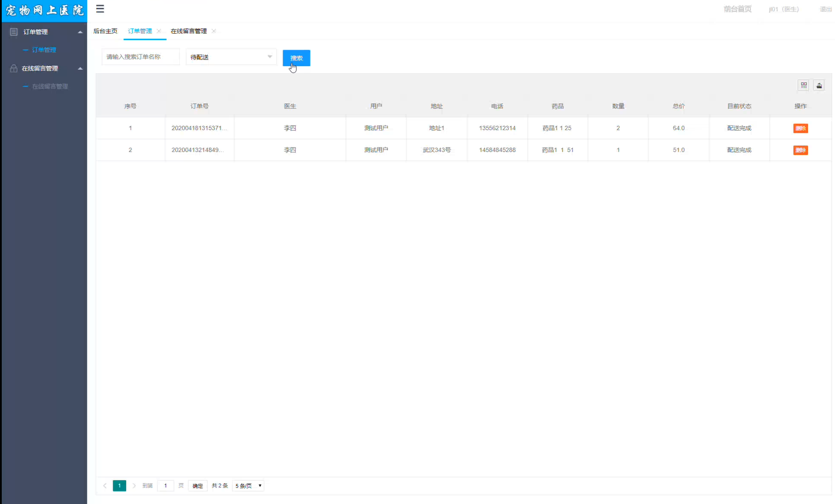This screenshot has height=504, width=835.
Task: Open the 待配送 status dropdown
Action: (231, 57)
